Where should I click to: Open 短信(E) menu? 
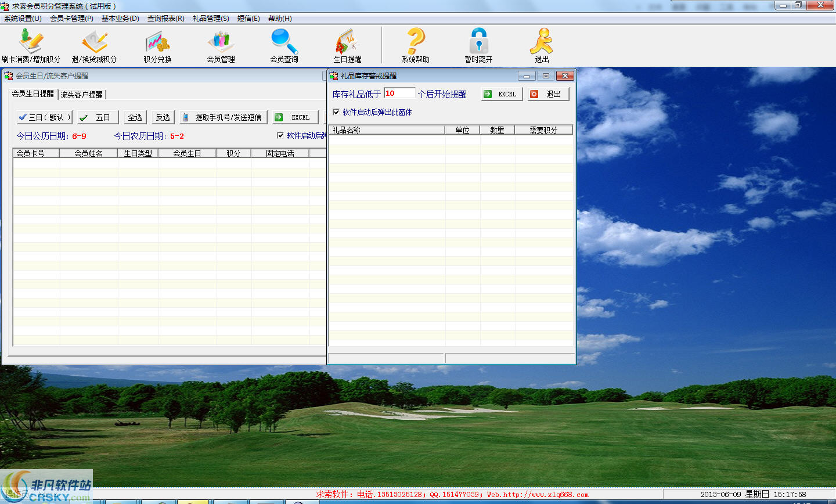tap(248, 19)
